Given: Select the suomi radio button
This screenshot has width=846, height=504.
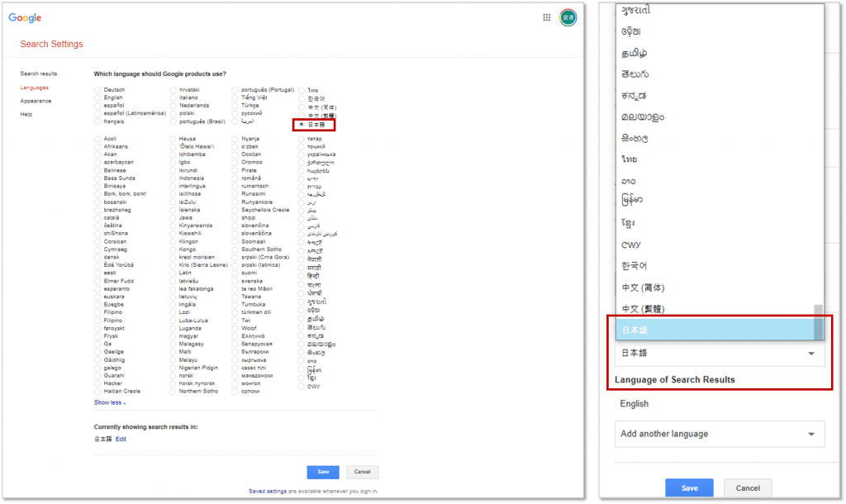Looking at the screenshot, I should click(x=235, y=273).
